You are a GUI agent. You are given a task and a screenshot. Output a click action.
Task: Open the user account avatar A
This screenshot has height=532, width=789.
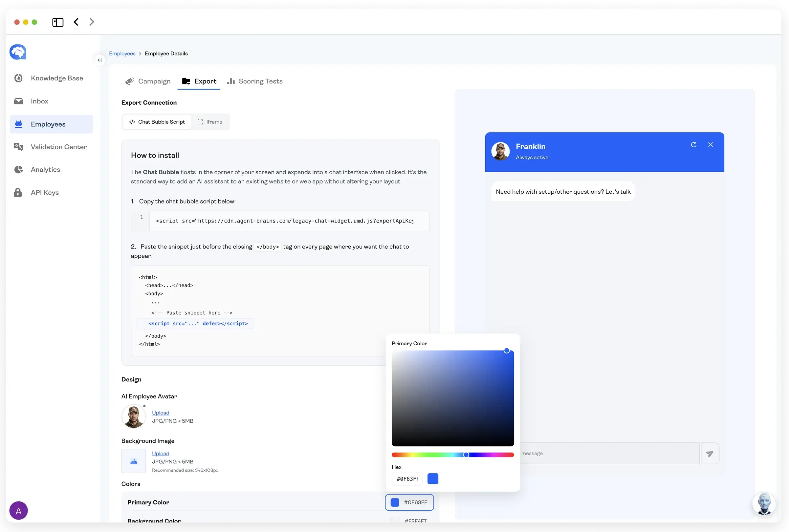coord(19,511)
